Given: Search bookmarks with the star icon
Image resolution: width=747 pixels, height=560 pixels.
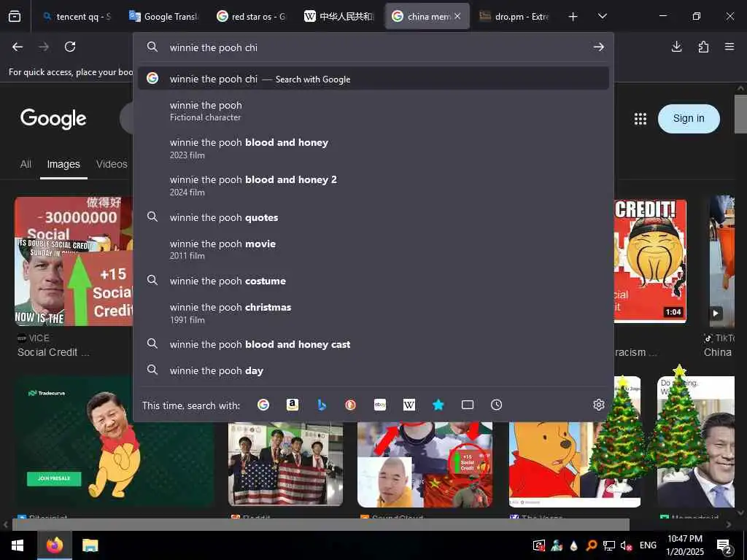Looking at the screenshot, I should (x=438, y=405).
